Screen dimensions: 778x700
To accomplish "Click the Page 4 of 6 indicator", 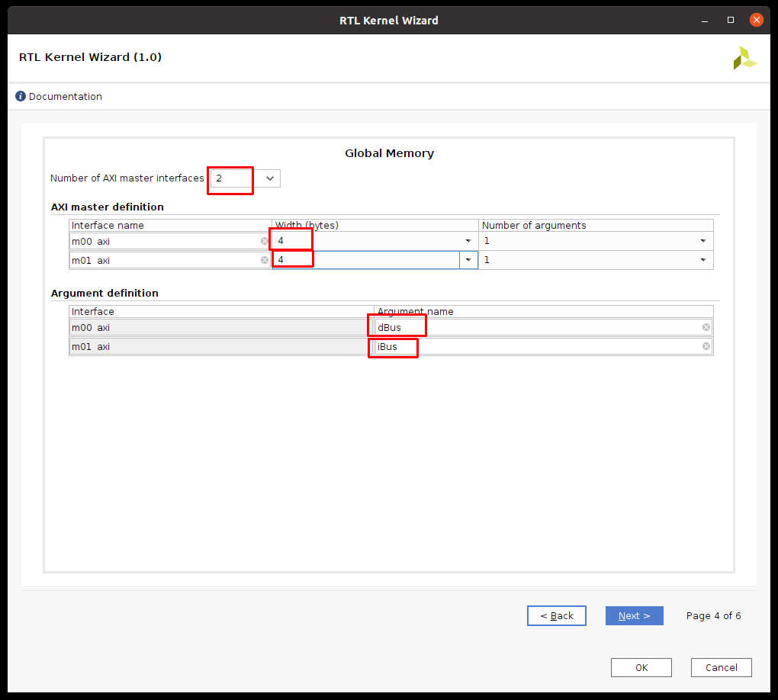I will 713,615.
